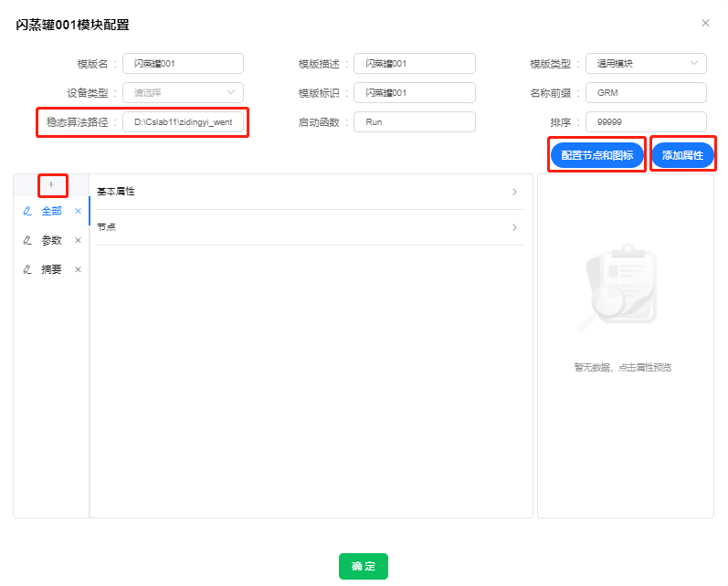Switch to the 摘要 tab
The width and height of the screenshot is (728, 586).
pyautogui.click(x=51, y=269)
